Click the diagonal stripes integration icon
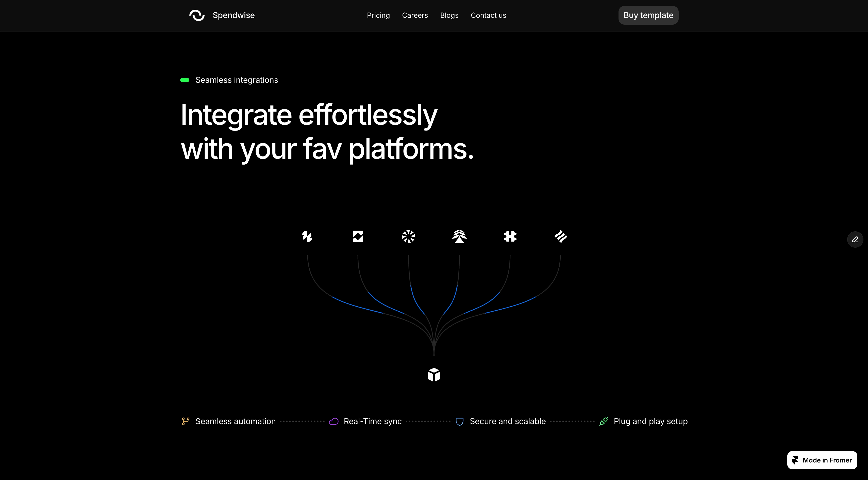This screenshot has height=480, width=868. click(x=561, y=236)
